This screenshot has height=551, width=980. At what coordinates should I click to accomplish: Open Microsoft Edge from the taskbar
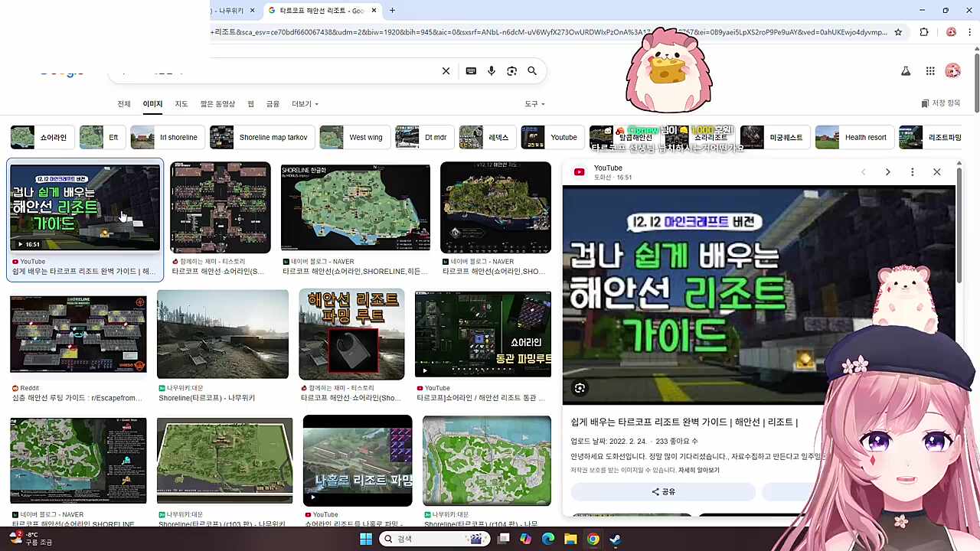click(x=548, y=539)
